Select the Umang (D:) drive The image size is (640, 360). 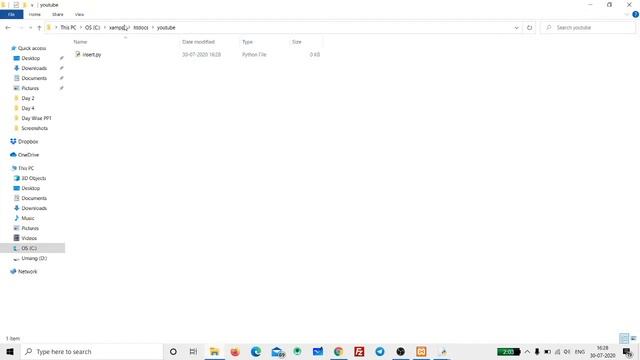(34, 258)
